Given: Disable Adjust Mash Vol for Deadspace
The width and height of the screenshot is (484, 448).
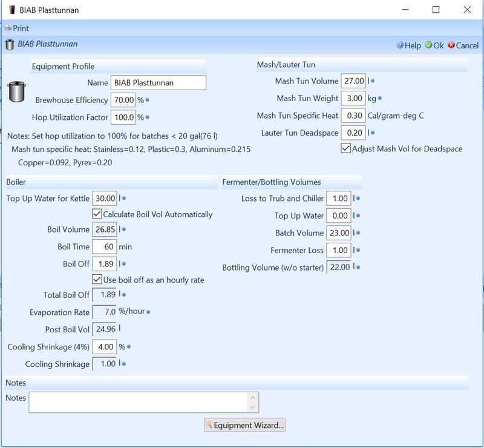Looking at the screenshot, I should [345, 148].
